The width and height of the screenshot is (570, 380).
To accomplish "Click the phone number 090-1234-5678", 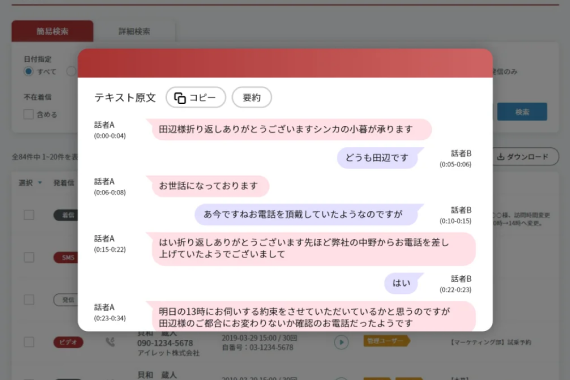I will click(165, 343).
